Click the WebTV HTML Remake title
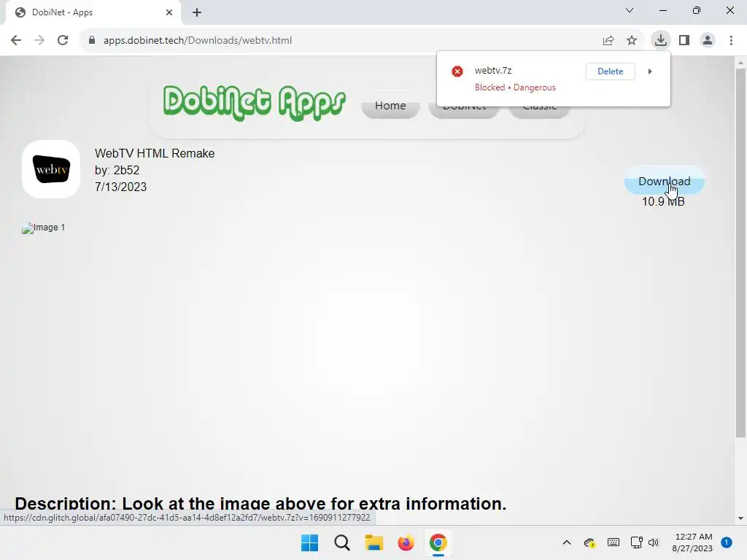Image resolution: width=747 pixels, height=560 pixels. (155, 153)
